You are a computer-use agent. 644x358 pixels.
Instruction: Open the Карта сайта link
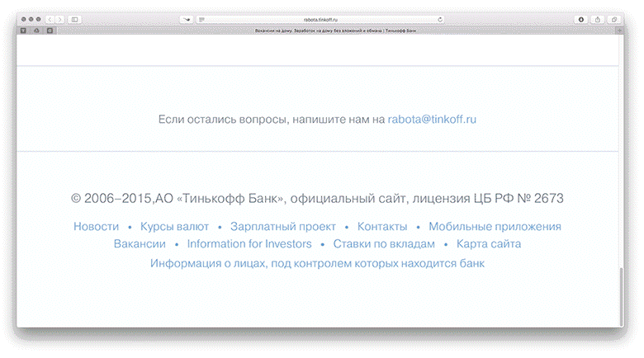coord(489,244)
